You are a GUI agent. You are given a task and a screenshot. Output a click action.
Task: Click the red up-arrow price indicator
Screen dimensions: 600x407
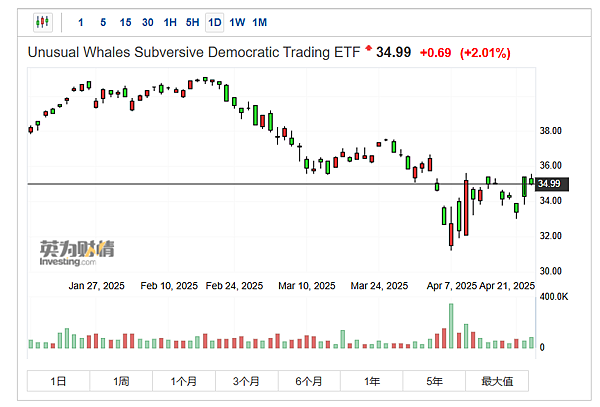point(368,48)
